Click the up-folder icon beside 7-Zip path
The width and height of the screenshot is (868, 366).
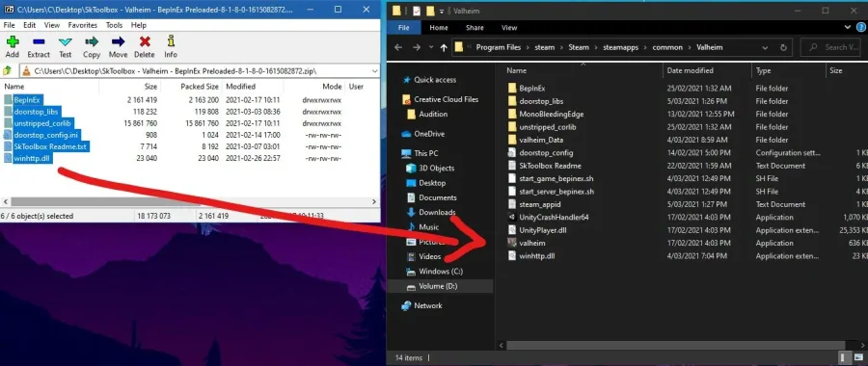[x=7, y=70]
